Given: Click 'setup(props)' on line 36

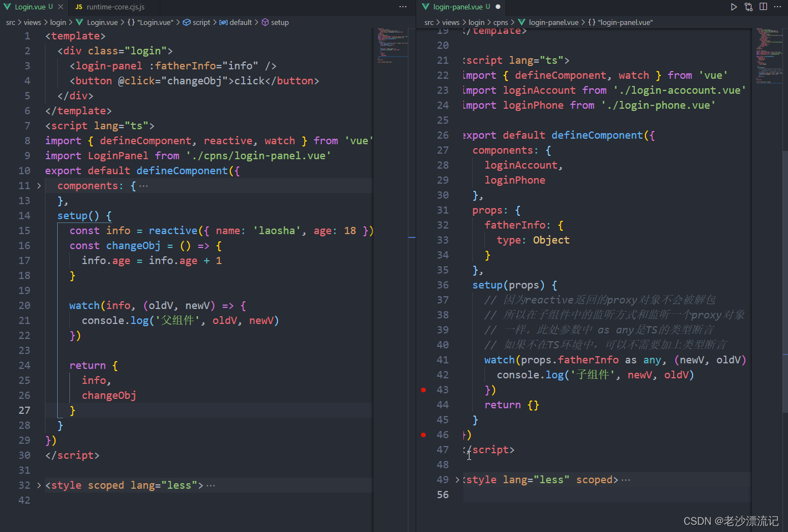Looking at the screenshot, I should (x=509, y=285).
